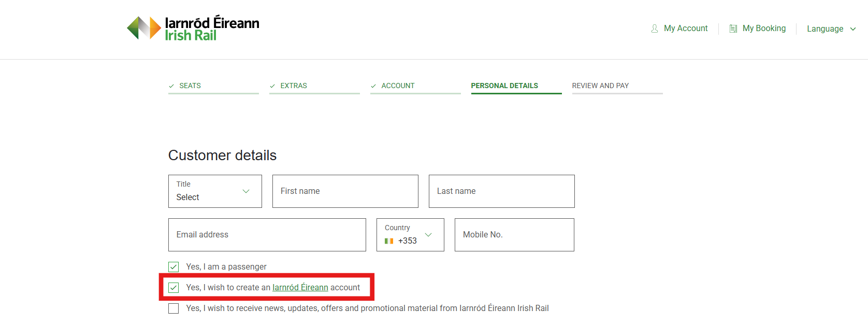Screen dimensions: 868x324
Task: Click the First name input field
Action: (345, 191)
